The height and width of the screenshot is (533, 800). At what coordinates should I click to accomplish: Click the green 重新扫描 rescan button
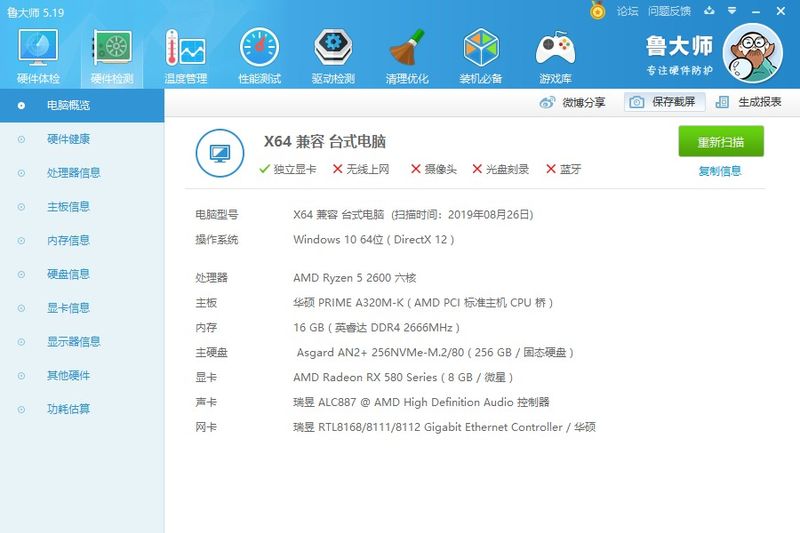[721, 141]
